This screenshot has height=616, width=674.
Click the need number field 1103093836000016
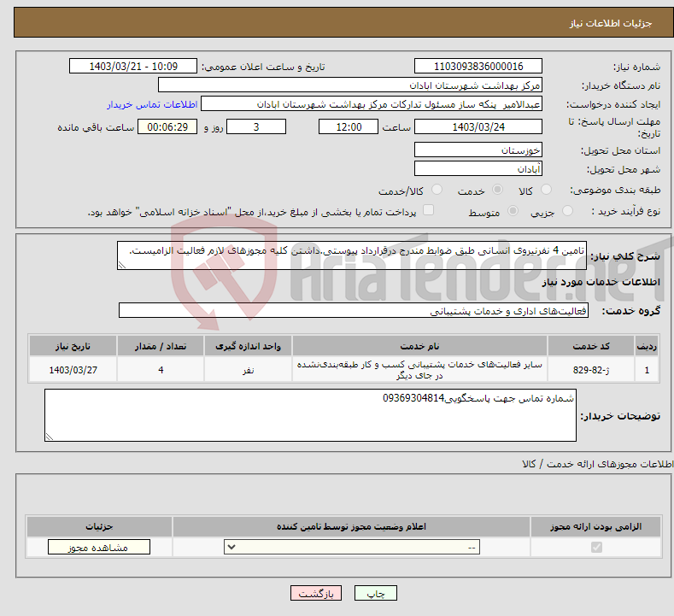click(478, 66)
